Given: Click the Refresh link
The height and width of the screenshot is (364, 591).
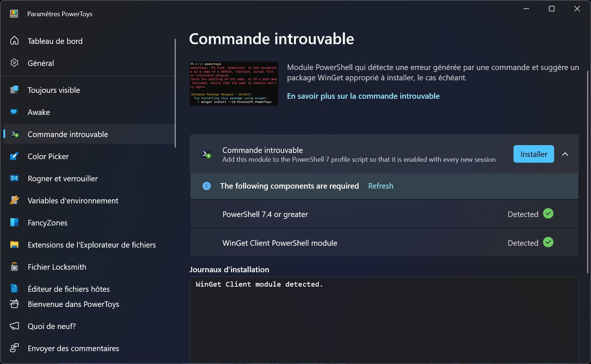Looking at the screenshot, I should (381, 186).
